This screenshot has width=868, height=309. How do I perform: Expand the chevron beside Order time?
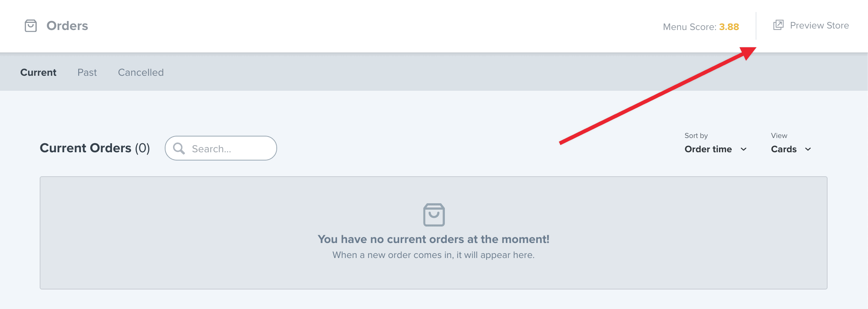point(744,149)
